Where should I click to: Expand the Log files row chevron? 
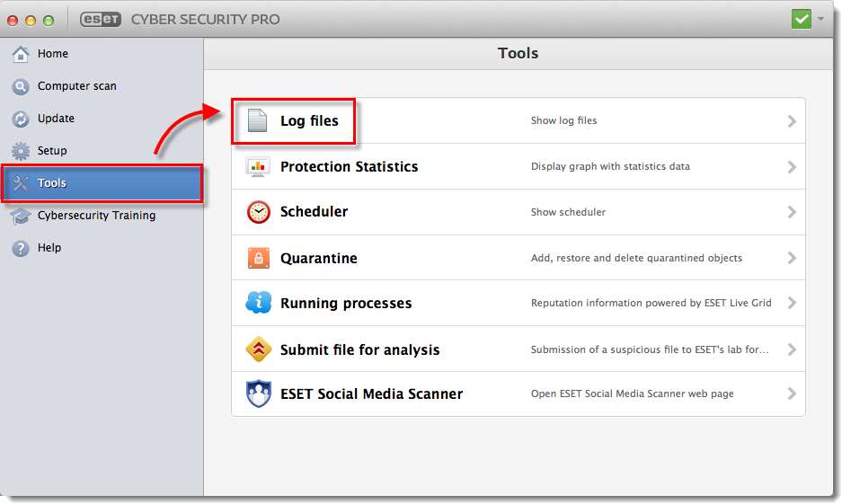792,121
